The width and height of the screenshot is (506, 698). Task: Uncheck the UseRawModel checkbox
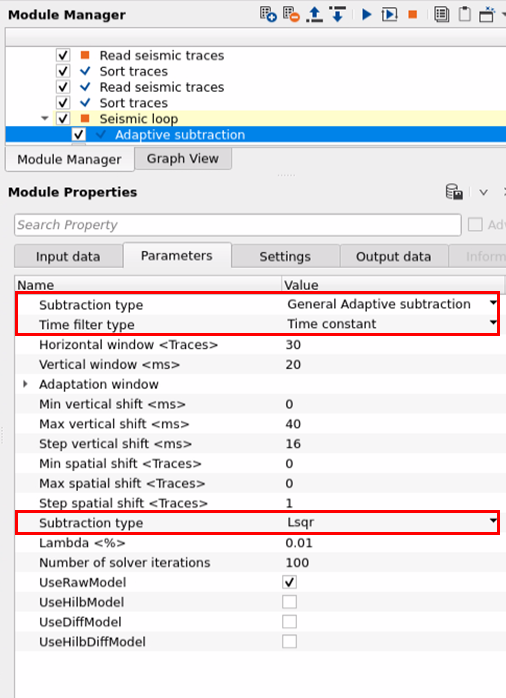coord(289,582)
